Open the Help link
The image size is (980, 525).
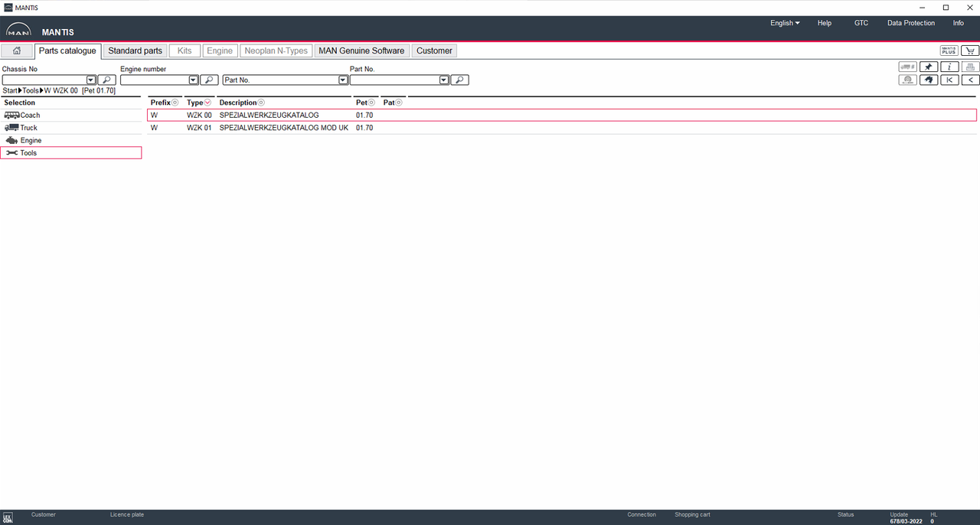(825, 23)
